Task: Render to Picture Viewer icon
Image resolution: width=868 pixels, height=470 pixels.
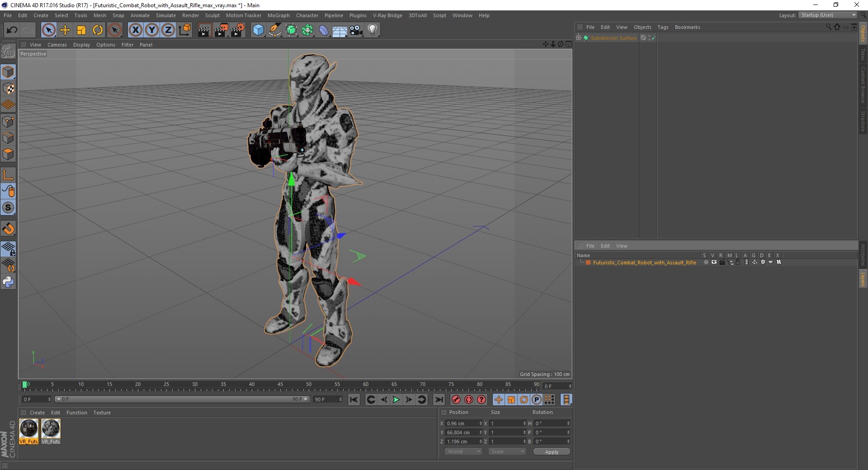Action: point(221,30)
